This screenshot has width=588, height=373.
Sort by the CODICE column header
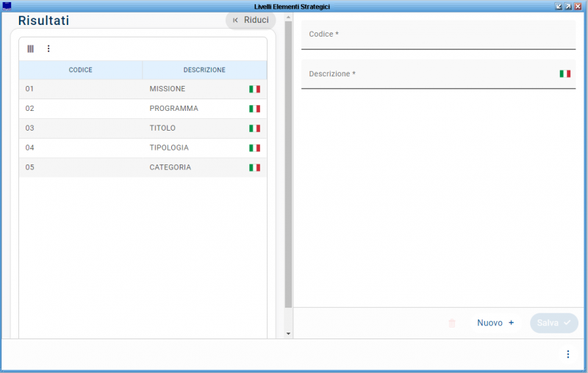click(80, 70)
